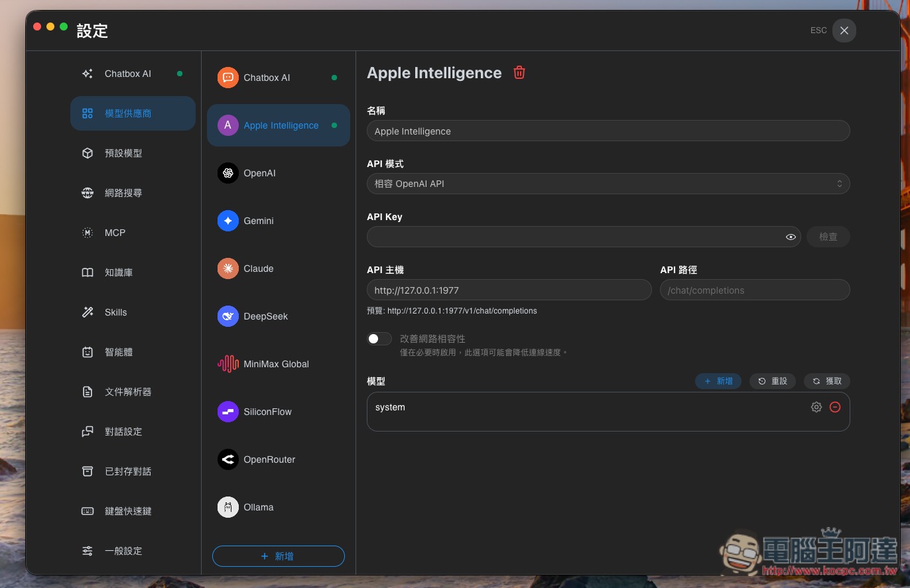Select Gemini in provider list
910x588 pixels.
coord(279,221)
